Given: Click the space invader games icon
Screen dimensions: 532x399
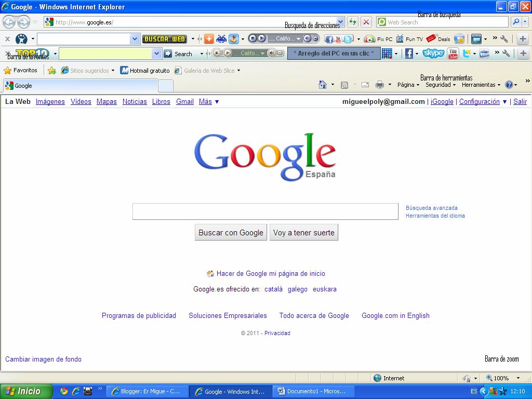Looking at the screenshot, I should point(221,39).
